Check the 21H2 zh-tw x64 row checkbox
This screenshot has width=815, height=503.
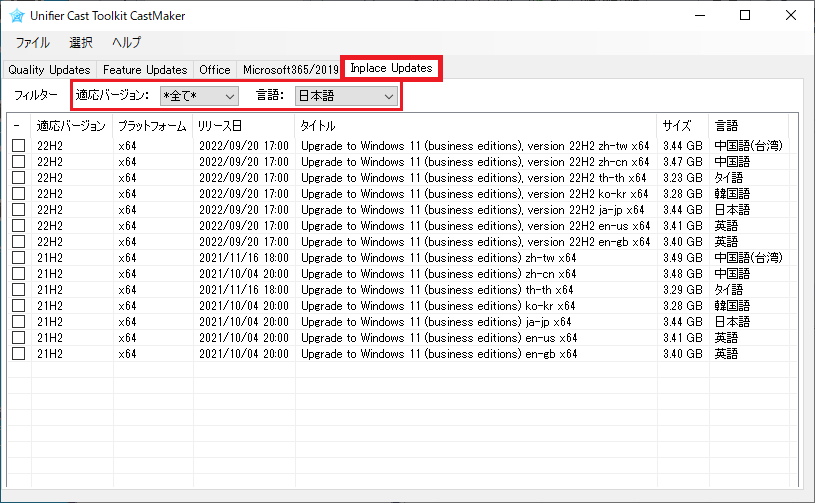click(19, 258)
